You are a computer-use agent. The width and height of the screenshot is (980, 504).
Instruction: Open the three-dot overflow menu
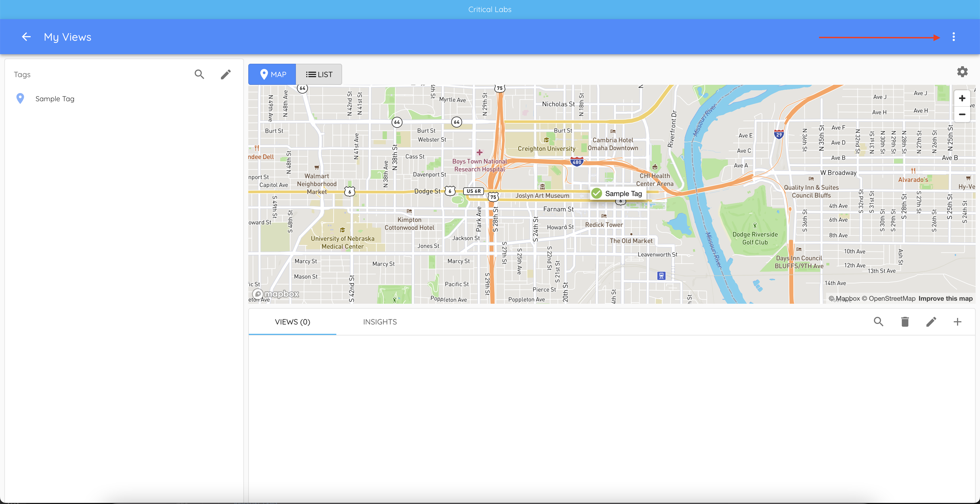[953, 37]
